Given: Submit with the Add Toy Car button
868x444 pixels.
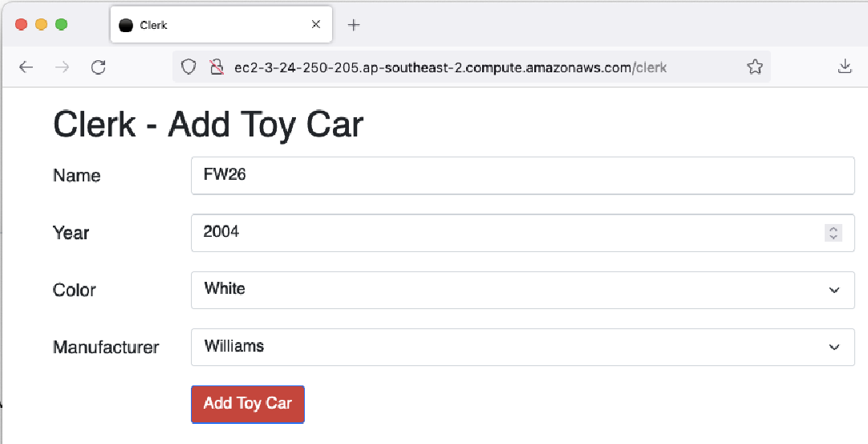Looking at the screenshot, I should 247,404.
